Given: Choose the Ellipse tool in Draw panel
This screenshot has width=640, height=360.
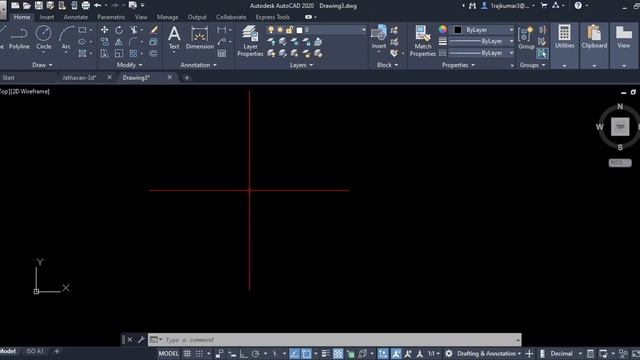Looking at the screenshot, I should (82, 42).
